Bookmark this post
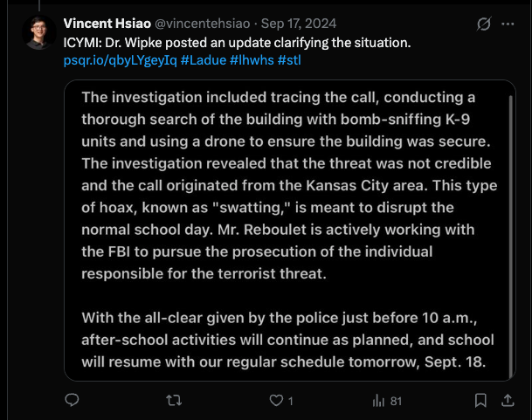 pos(480,401)
